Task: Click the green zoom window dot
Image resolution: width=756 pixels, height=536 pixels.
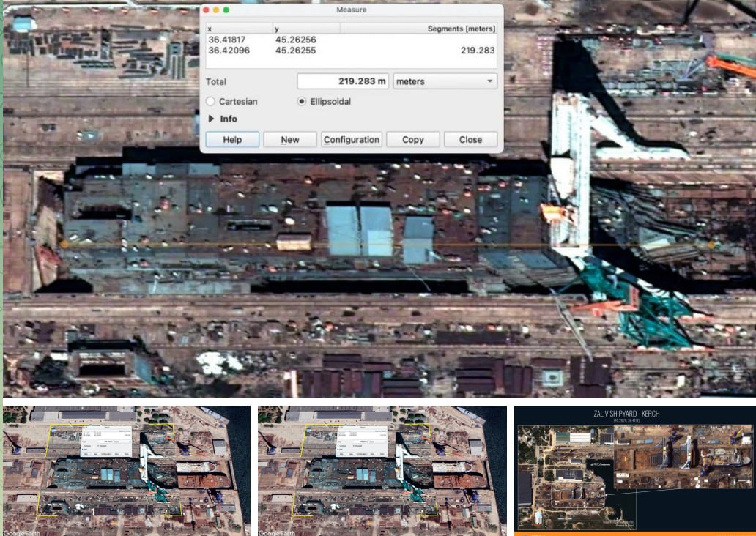Action: (x=226, y=10)
